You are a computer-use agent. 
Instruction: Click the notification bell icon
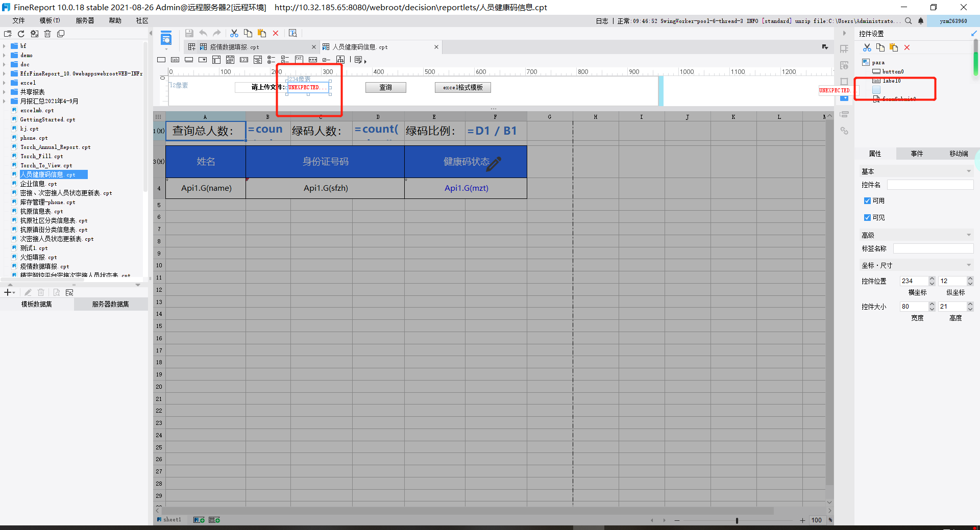click(921, 21)
